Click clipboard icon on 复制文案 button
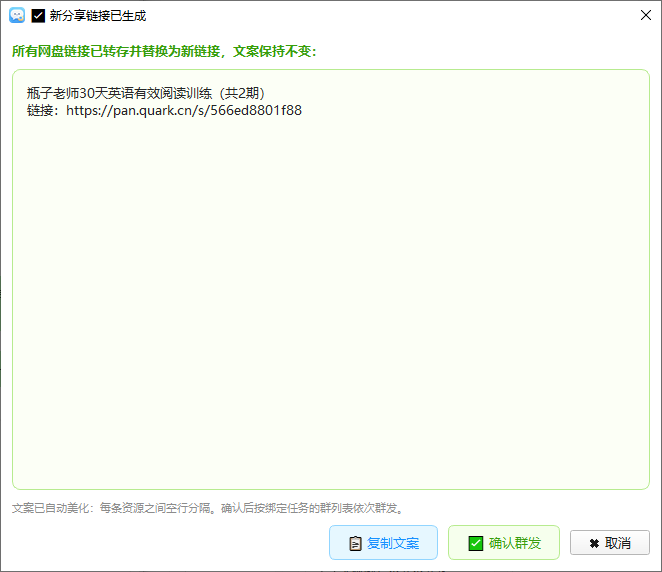Image resolution: width=662 pixels, height=572 pixels. coord(355,543)
